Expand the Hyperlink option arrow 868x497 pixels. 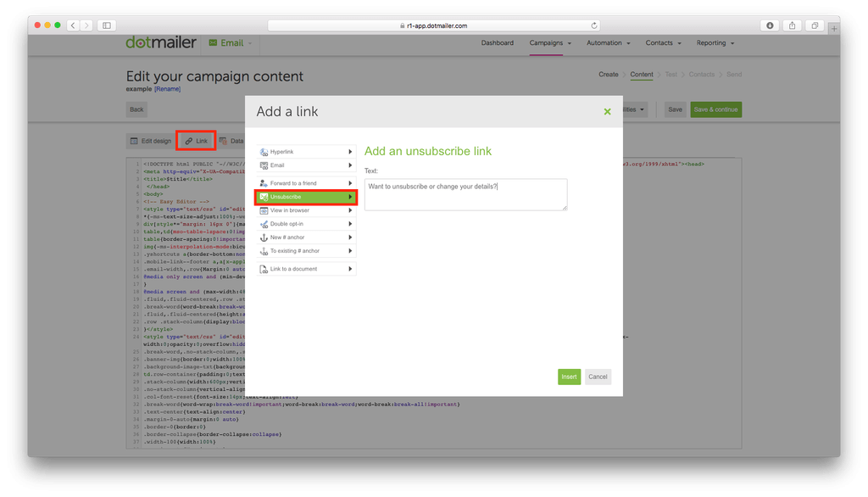(x=350, y=152)
